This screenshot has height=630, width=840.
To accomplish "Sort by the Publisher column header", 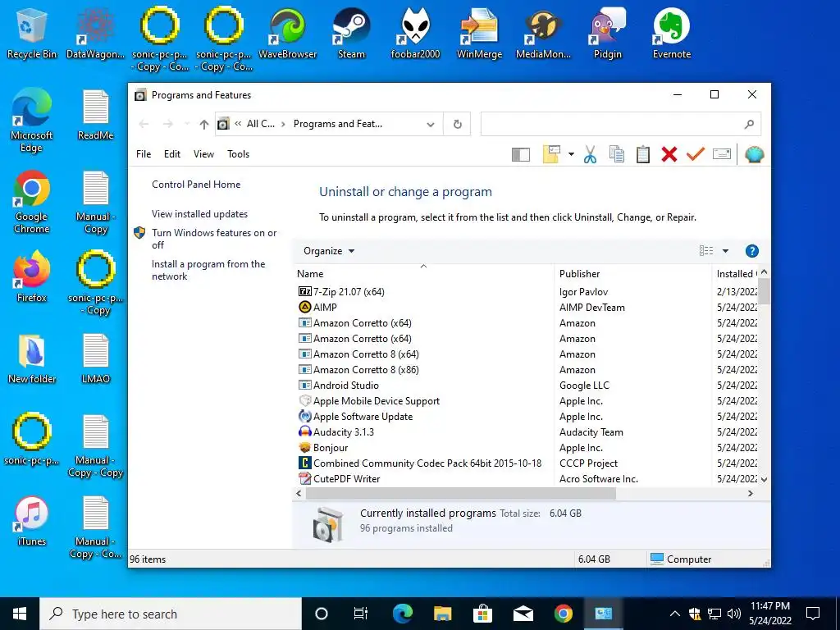I will [580, 274].
